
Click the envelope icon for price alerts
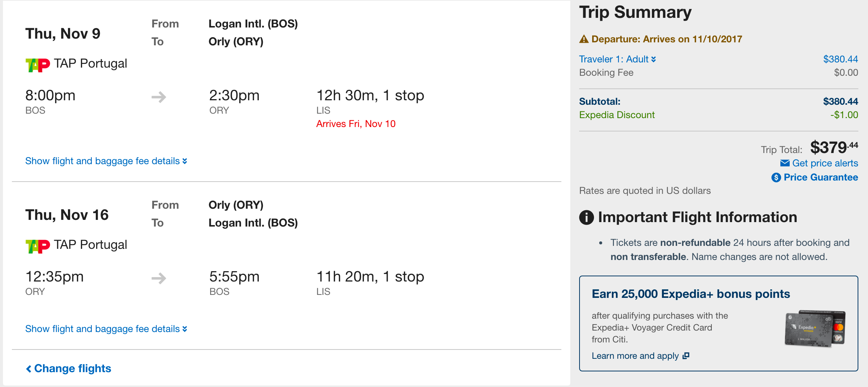(785, 163)
